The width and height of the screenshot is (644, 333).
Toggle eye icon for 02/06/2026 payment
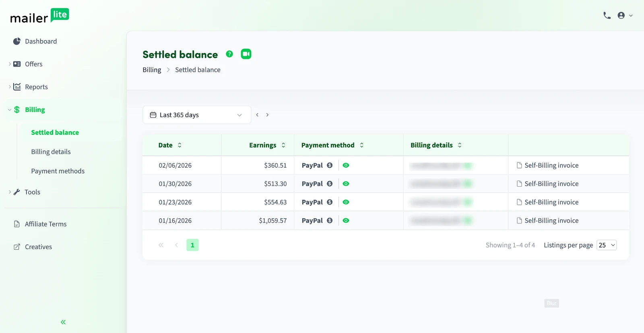(x=346, y=165)
